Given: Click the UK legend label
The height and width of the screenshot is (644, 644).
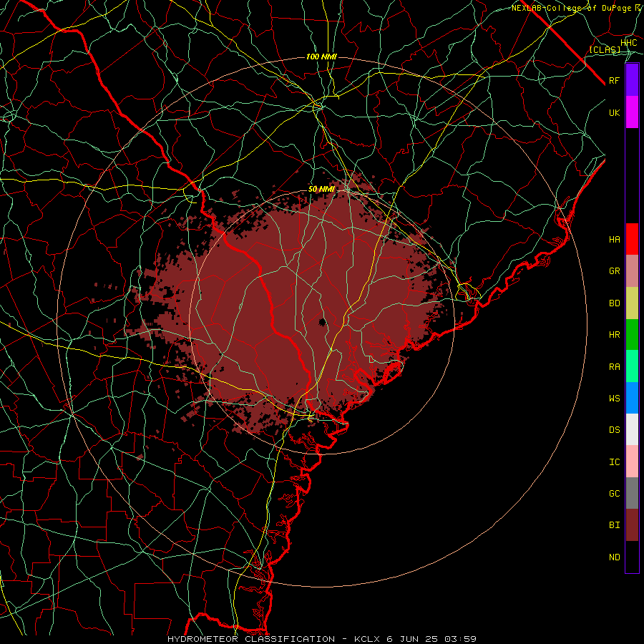Looking at the screenshot, I should (x=614, y=112).
